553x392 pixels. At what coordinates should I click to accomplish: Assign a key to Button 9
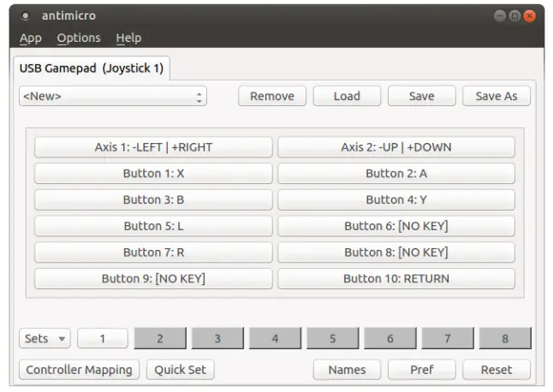point(153,278)
